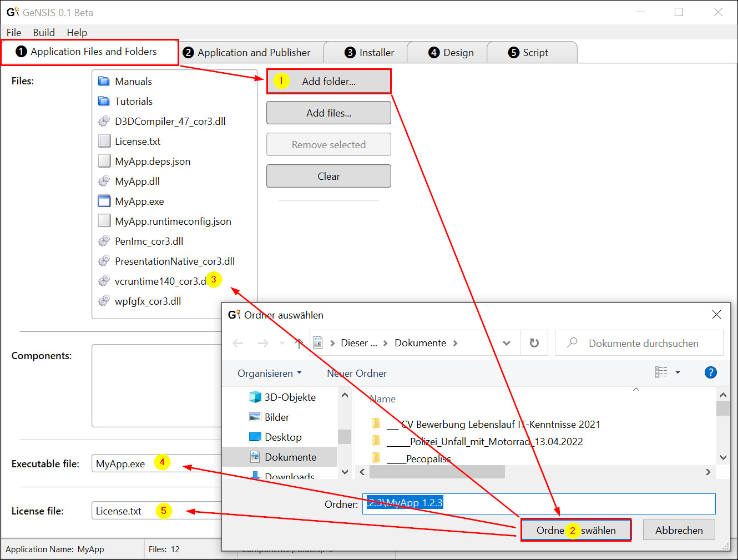Click the Tutorials folder icon
The width and height of the screenshot is (738, 560).
click(104, 102)
